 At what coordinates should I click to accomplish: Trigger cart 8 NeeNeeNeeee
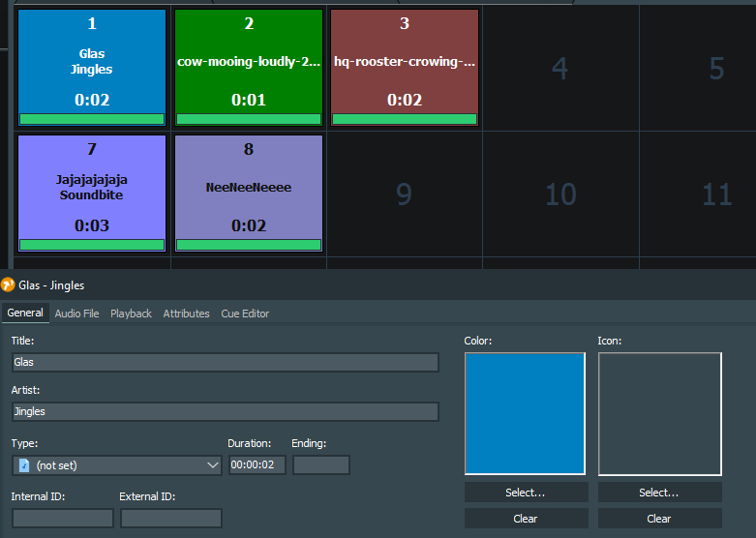coord(249,194)
